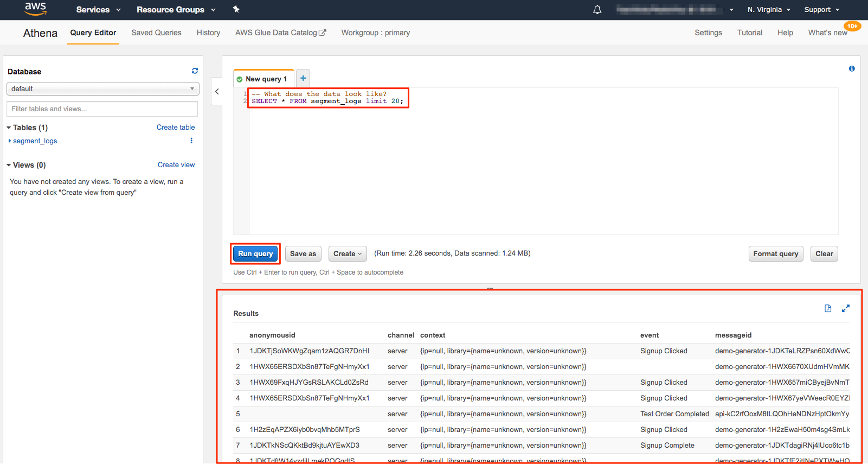Select the Signup Complete event cell
868x464 pixels.
667,446
